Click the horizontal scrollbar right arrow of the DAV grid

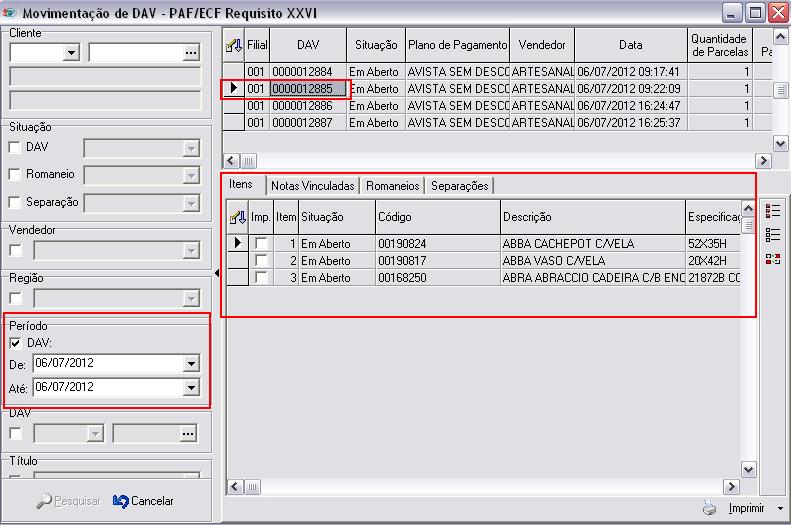coord(763,160)
